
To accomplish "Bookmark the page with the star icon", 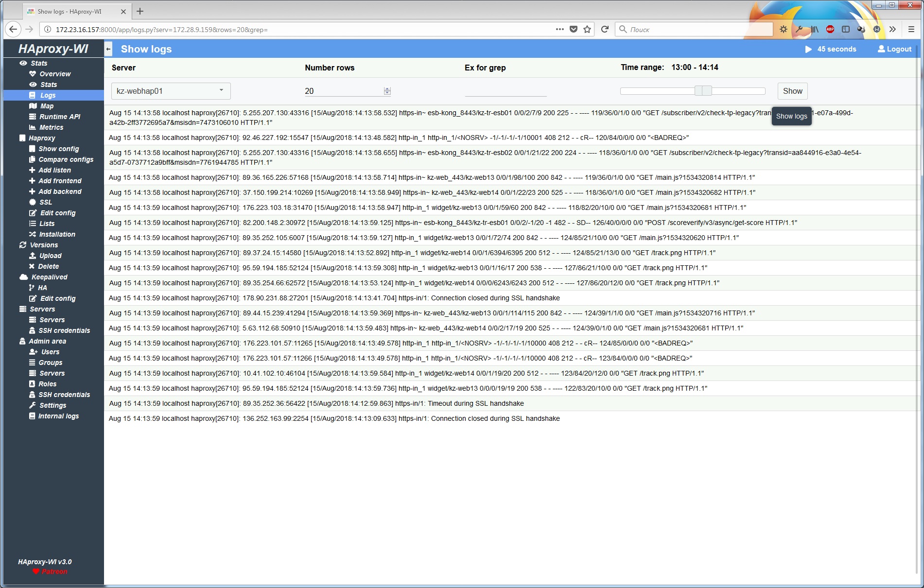I will point(587,29).
